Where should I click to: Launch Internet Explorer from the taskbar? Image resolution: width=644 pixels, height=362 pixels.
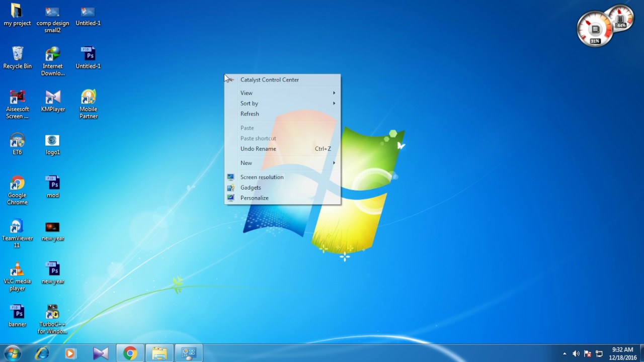[x=42, y=353]
